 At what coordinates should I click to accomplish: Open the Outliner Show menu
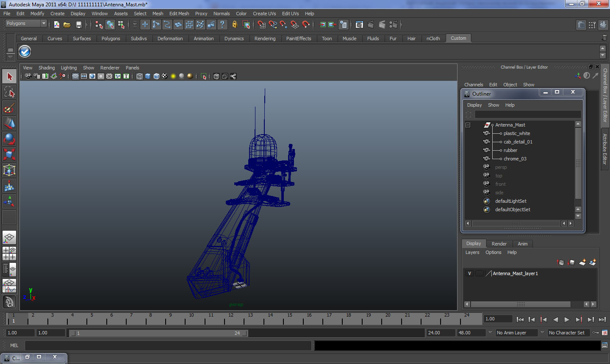(x=494, y=105)
